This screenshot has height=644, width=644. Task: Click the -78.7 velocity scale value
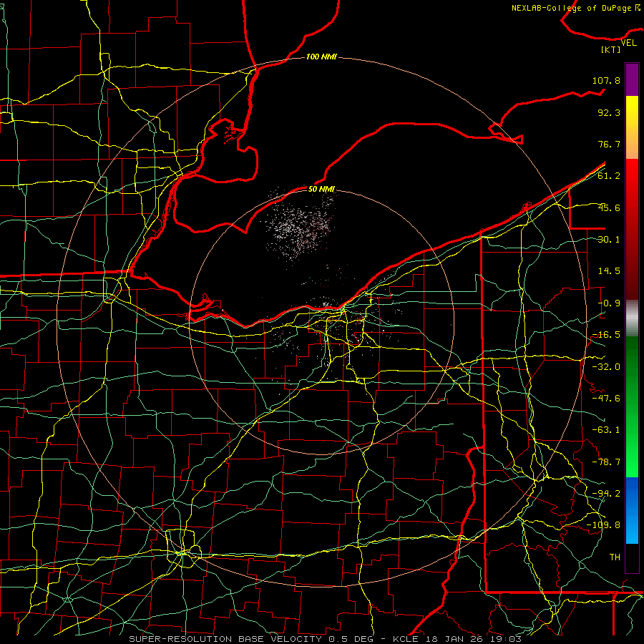(606, 462)
